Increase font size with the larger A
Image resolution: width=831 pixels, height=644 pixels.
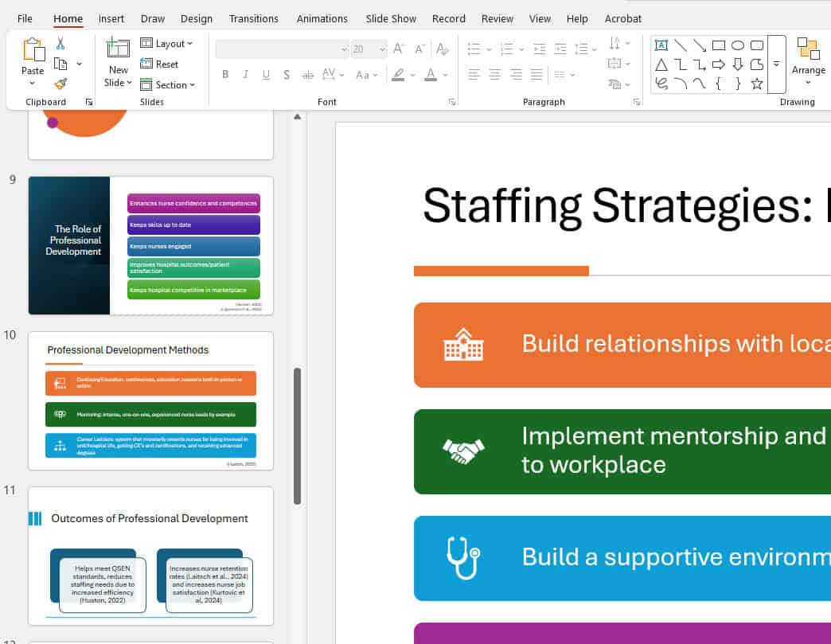399,49
